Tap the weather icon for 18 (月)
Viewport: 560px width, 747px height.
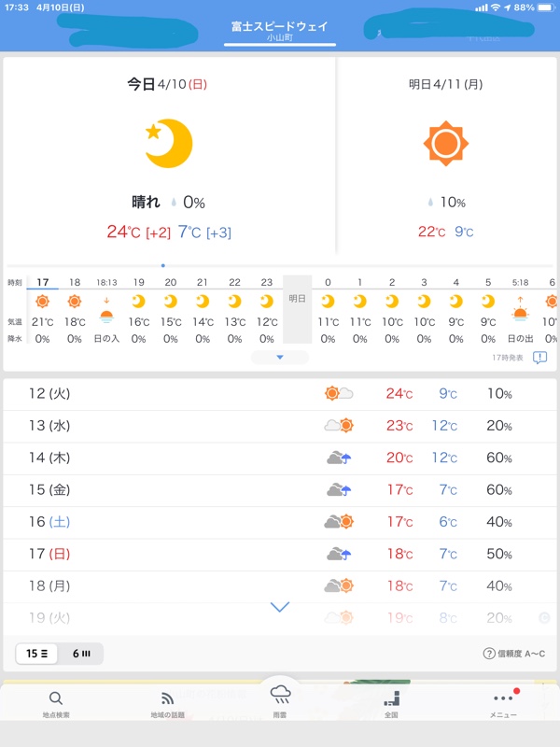pos(339,585)
